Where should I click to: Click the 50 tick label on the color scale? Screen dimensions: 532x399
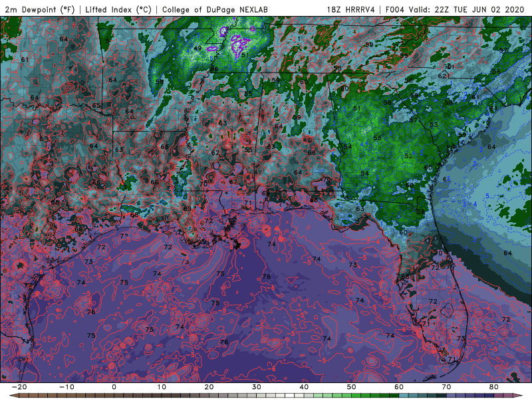[x=352, y=387]
